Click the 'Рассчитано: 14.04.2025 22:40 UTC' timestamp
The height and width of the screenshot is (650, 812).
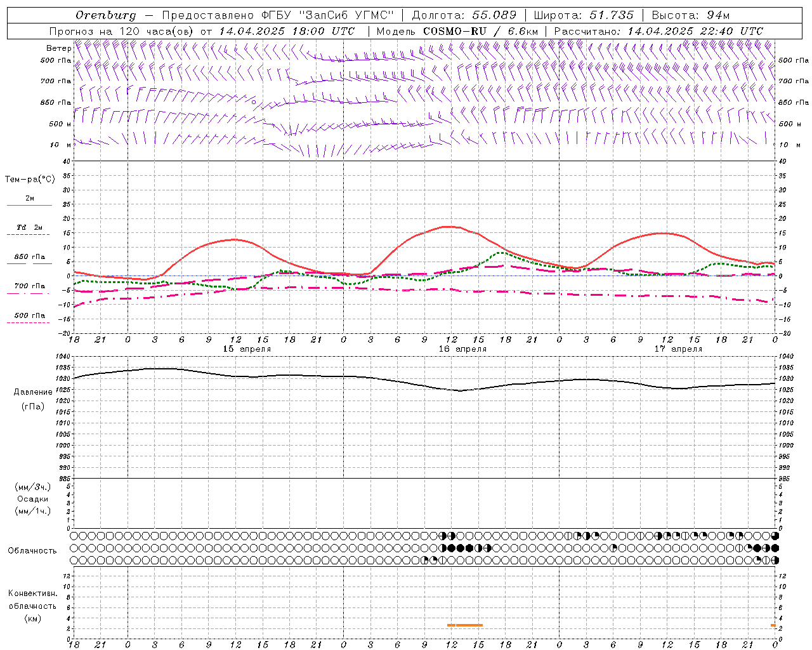click(x=658, y=31)
